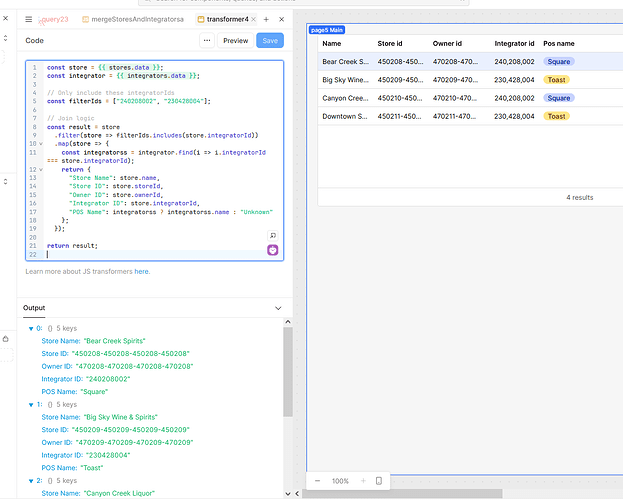Select the Output tab
623x500 pixels.
(34, 308)
